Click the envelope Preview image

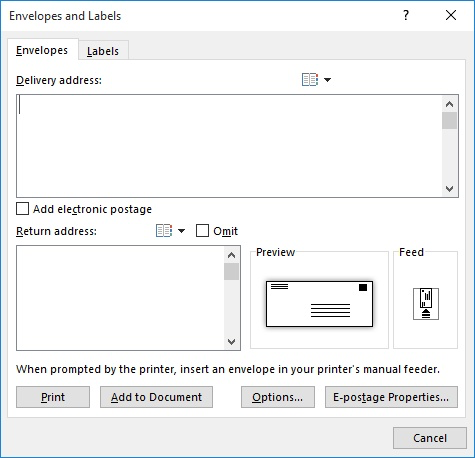[x=319, y=304]
